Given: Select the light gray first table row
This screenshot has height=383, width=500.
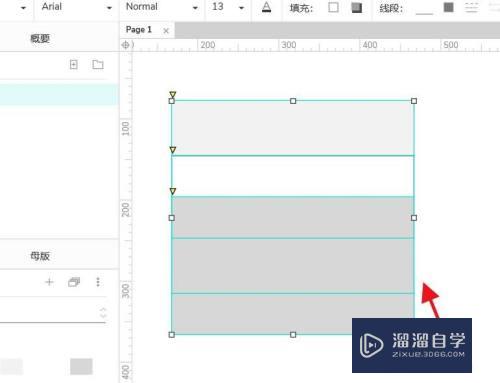Looking at the screenshot, I should click(x=293, y=128).
